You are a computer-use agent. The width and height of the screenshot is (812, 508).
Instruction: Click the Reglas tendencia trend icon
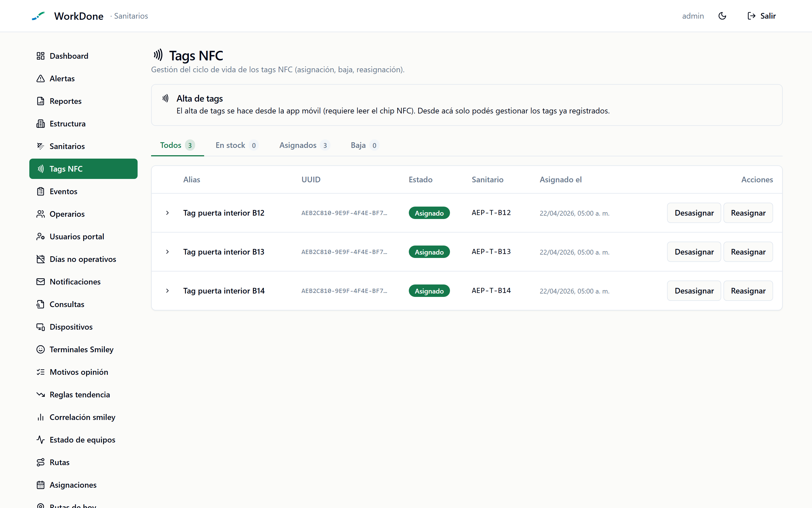point(41,395)
